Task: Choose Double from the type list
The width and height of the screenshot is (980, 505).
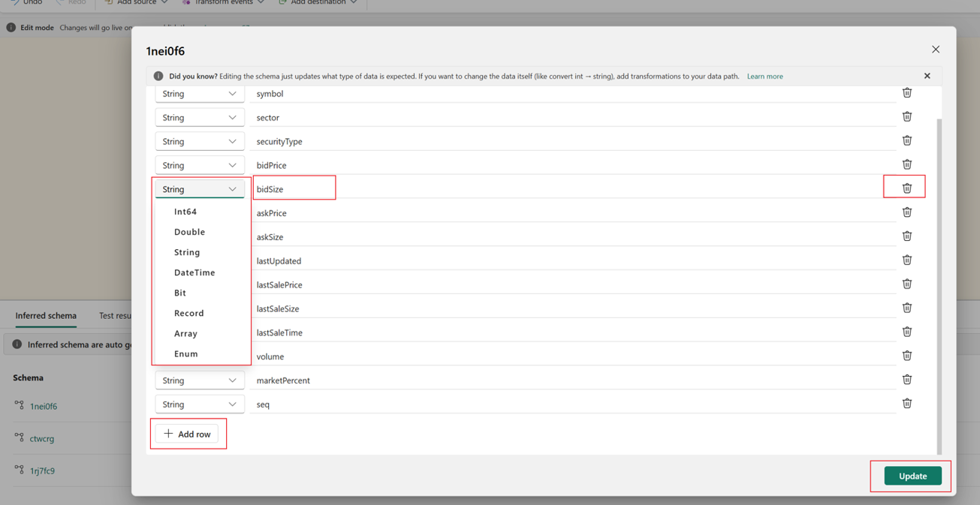Action: pyautogui.click(x=201, y=232)
